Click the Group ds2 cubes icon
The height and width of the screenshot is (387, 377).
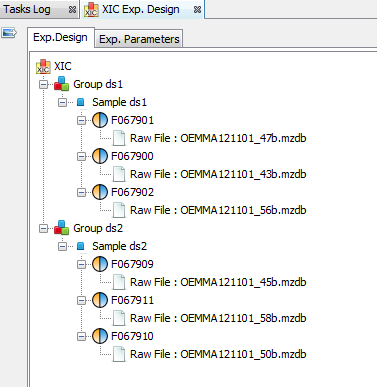[62, 228]
